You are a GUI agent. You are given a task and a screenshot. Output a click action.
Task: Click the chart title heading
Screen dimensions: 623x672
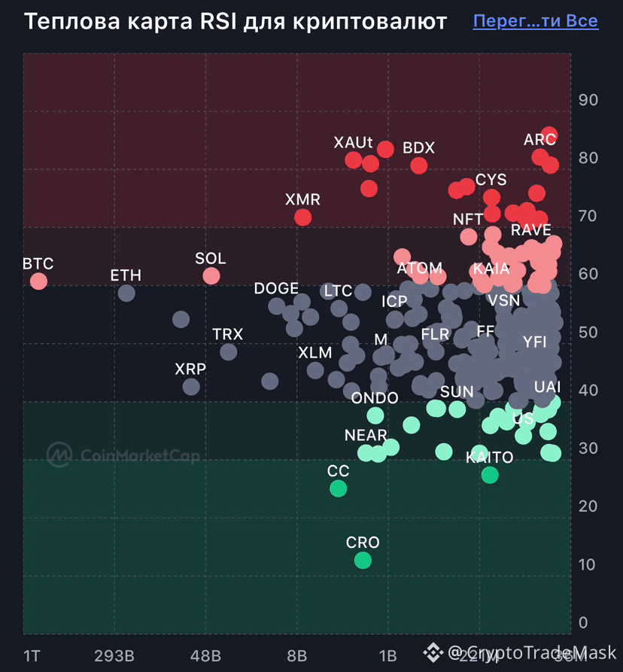[x=236, y=21]
